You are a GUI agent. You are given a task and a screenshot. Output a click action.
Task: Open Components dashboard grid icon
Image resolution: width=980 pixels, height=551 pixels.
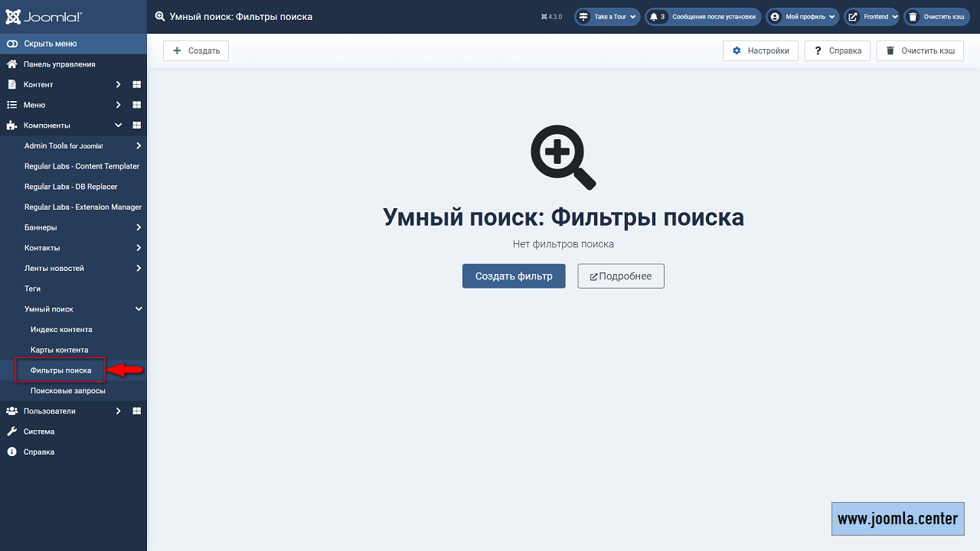pos(137,126)
